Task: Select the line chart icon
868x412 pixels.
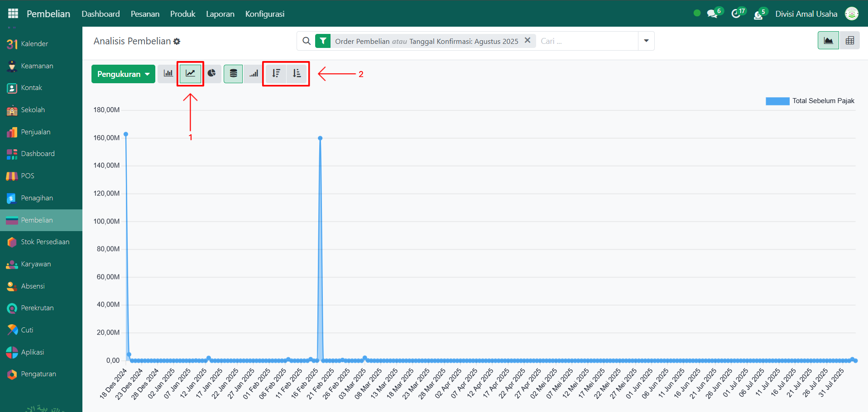Action: [190, 74]
